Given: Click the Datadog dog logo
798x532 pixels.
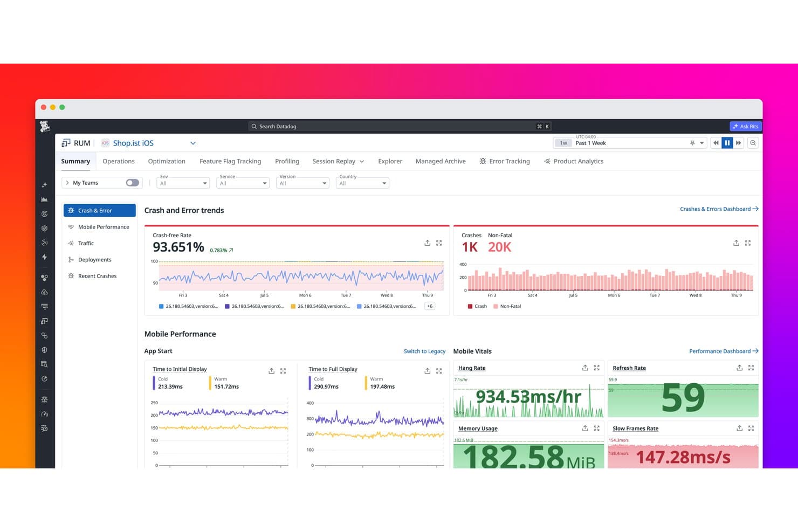Looking at the screenshot, I should 45,126.
